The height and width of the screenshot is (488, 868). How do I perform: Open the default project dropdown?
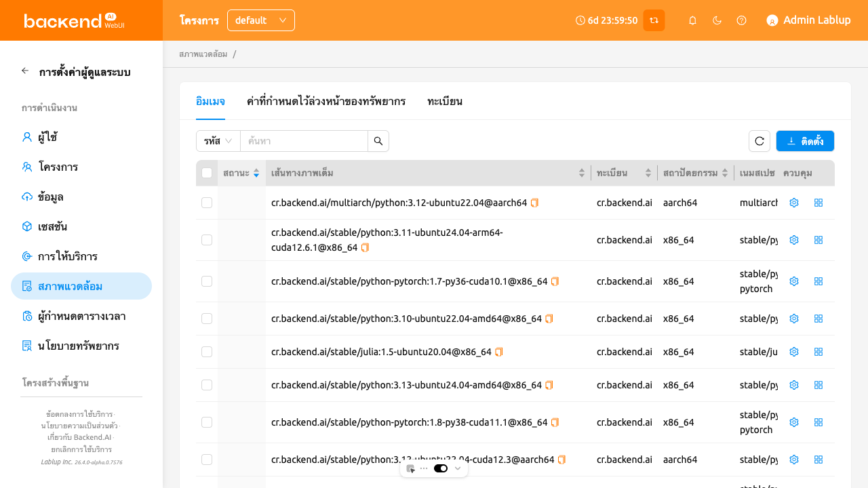pos(261,20)
